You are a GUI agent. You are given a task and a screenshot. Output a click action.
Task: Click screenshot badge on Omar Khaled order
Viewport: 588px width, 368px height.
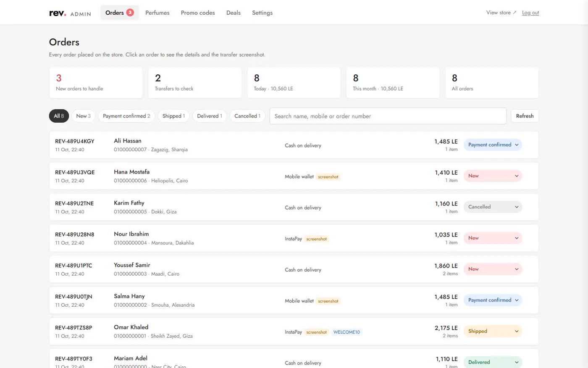(x=316, y=332)
